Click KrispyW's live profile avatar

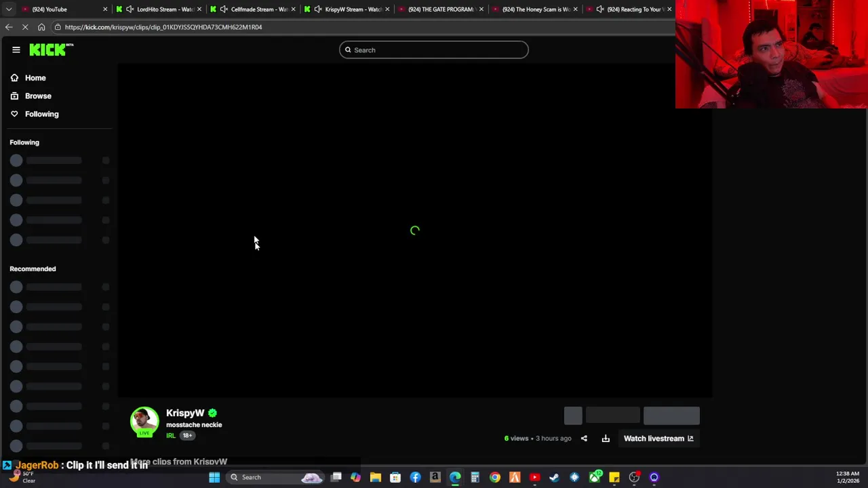click(144, 422)
